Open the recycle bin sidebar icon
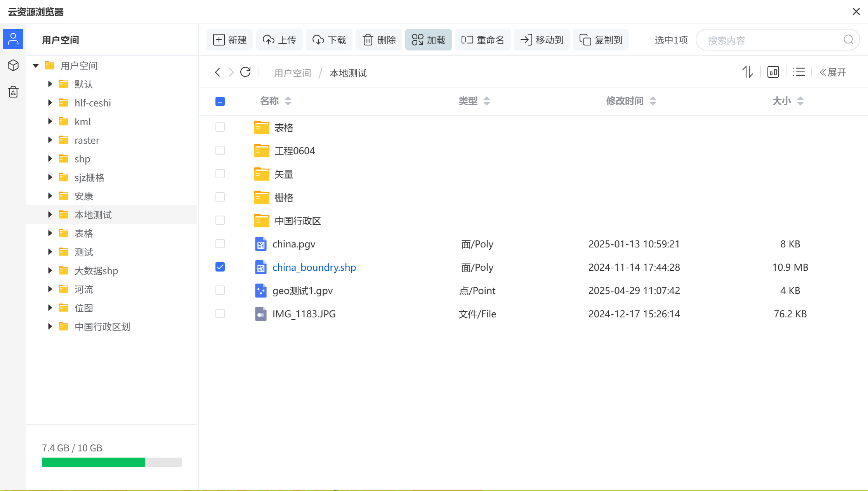Viewport: 868px width, 491px height. point(13,92)
